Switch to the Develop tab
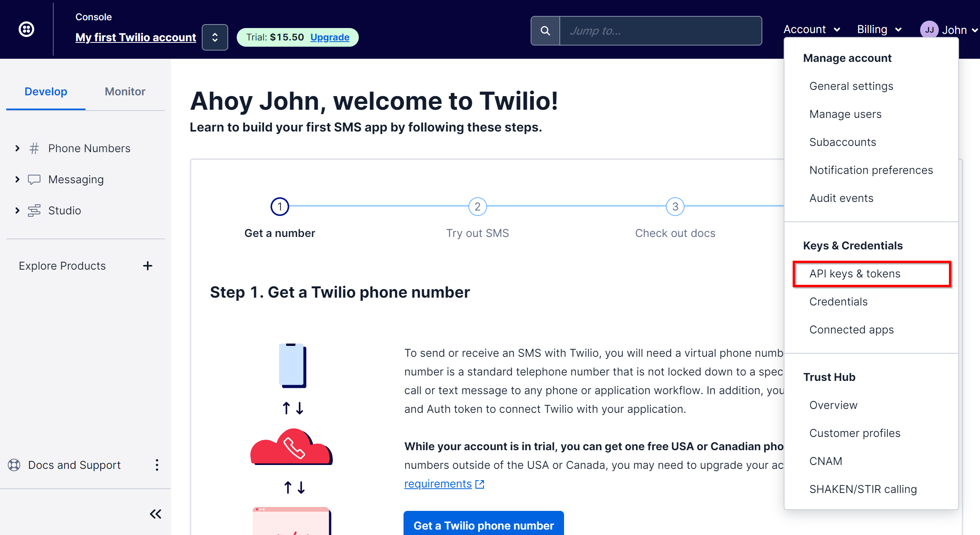This screenshot has width=980, height=535. [x=45, y=92]
